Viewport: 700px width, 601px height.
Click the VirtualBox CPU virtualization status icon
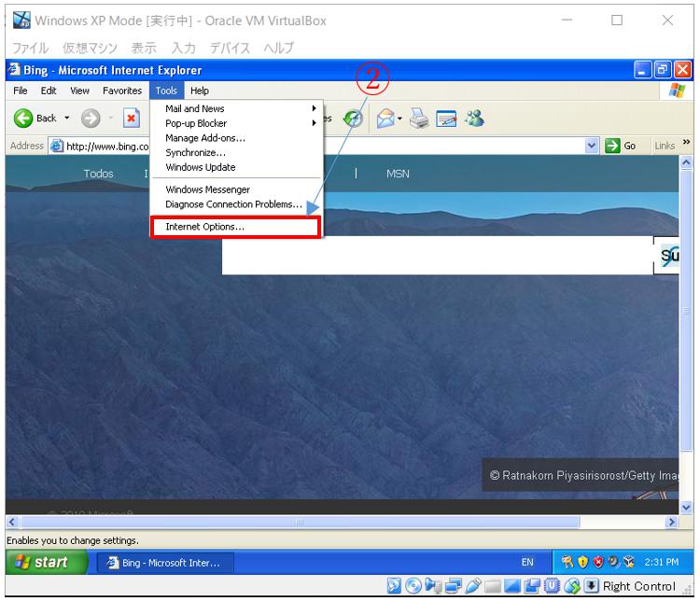coord(552,586)
